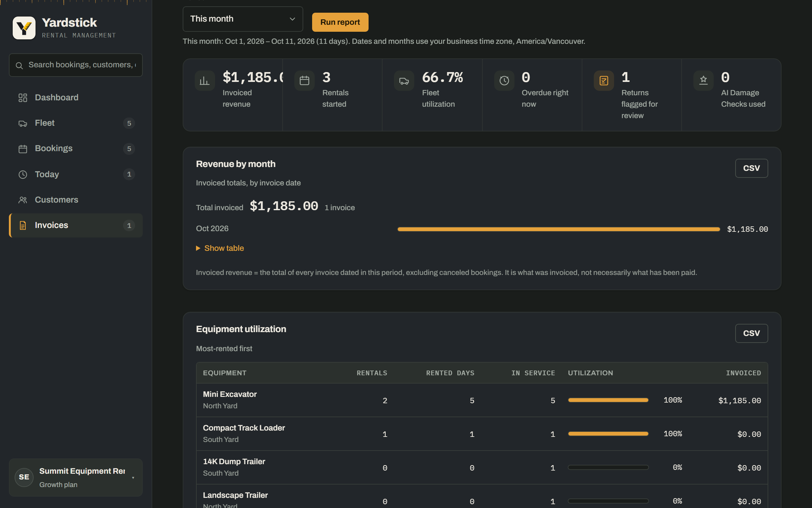Open the Today section
The height and width of the screenshot is (508, 812).
click(x=76, y=174)
